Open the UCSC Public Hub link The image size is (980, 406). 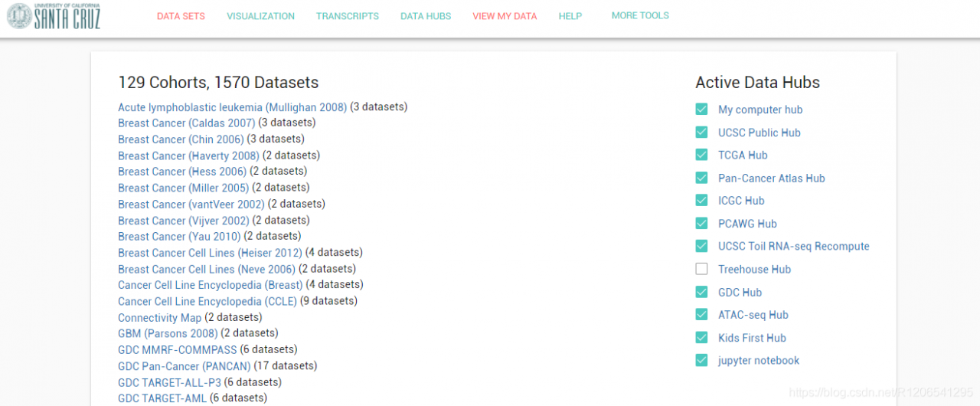coord(759,133)
